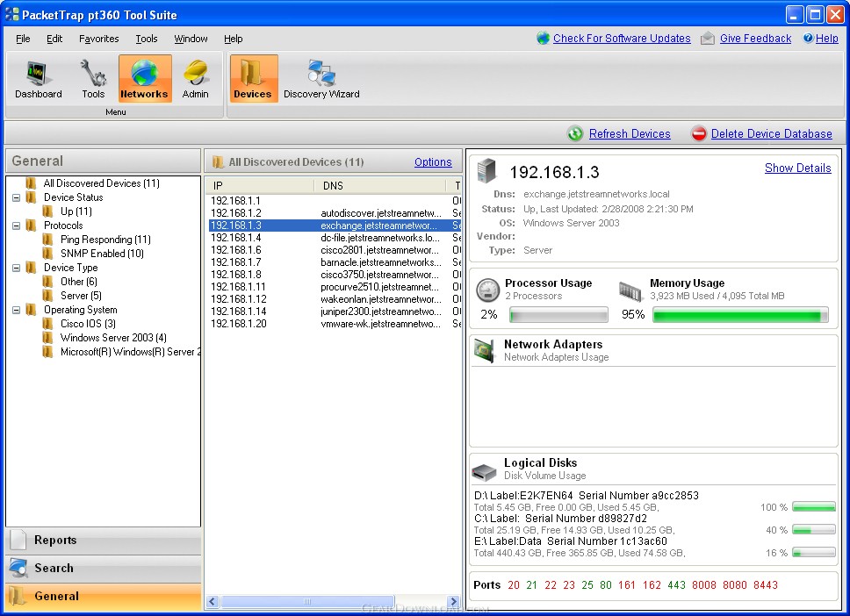
Task: Click the Logical Disks drive icon
Action: 484,472
